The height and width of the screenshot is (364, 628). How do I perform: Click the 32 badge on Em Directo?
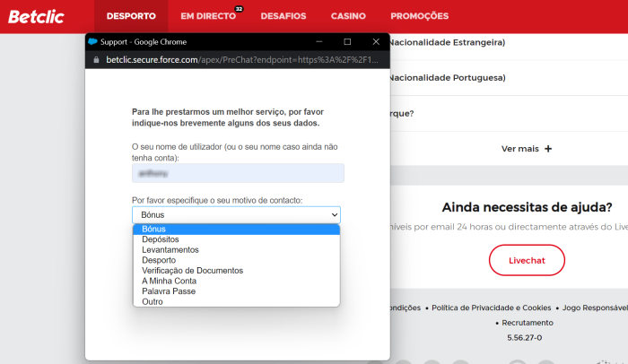coord(240,9)
